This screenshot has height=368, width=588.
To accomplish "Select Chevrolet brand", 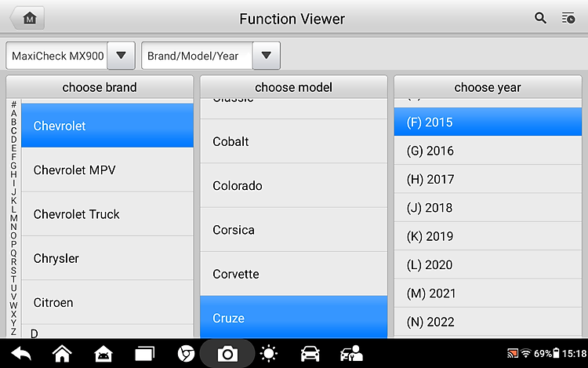I will click(107, 126).
